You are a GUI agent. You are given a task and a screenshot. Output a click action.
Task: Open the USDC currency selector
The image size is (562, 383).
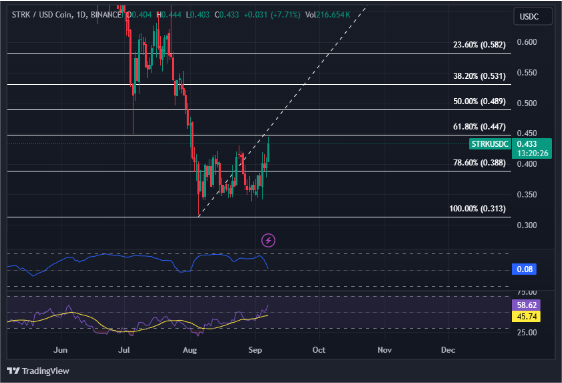(x=533, y=16)
